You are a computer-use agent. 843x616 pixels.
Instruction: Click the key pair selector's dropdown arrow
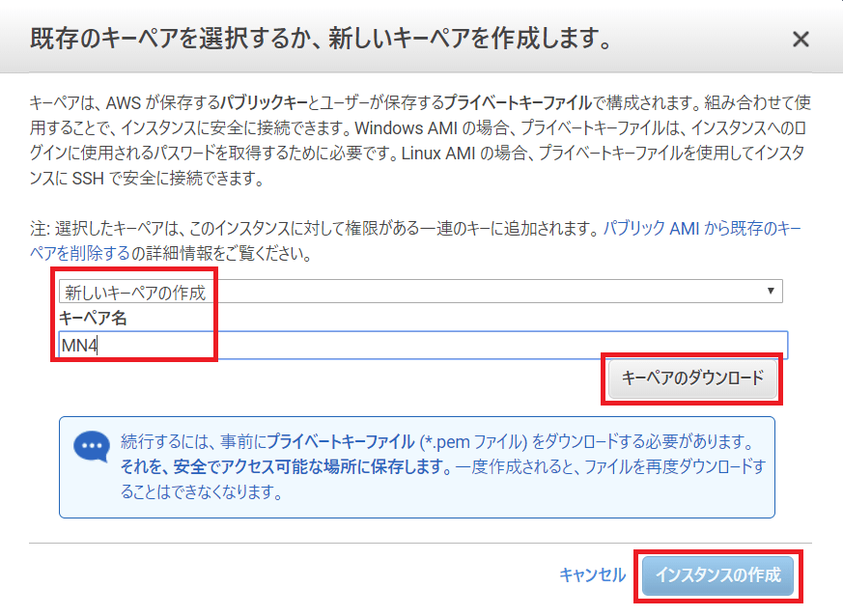tap(770, 292)
